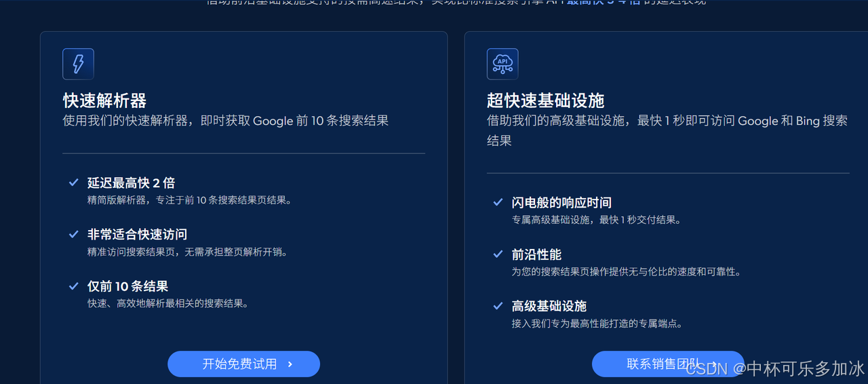The height and width of the screenshot is (384, 868).
Task: Click the text 仅前 10 条结果
Action: (127, 286)
